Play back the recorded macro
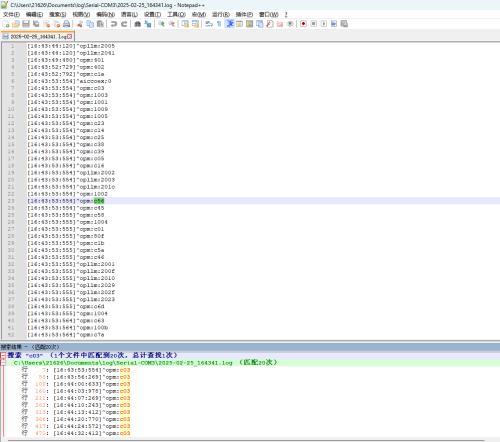 [324, 24]
